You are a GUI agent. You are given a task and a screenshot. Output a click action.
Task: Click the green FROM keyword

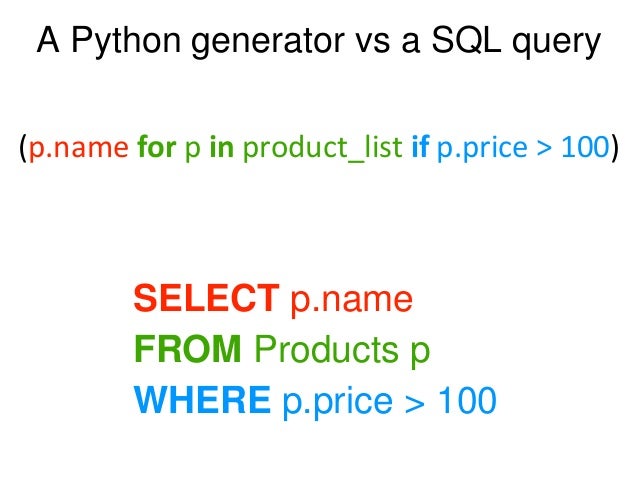tap(187, 349)
